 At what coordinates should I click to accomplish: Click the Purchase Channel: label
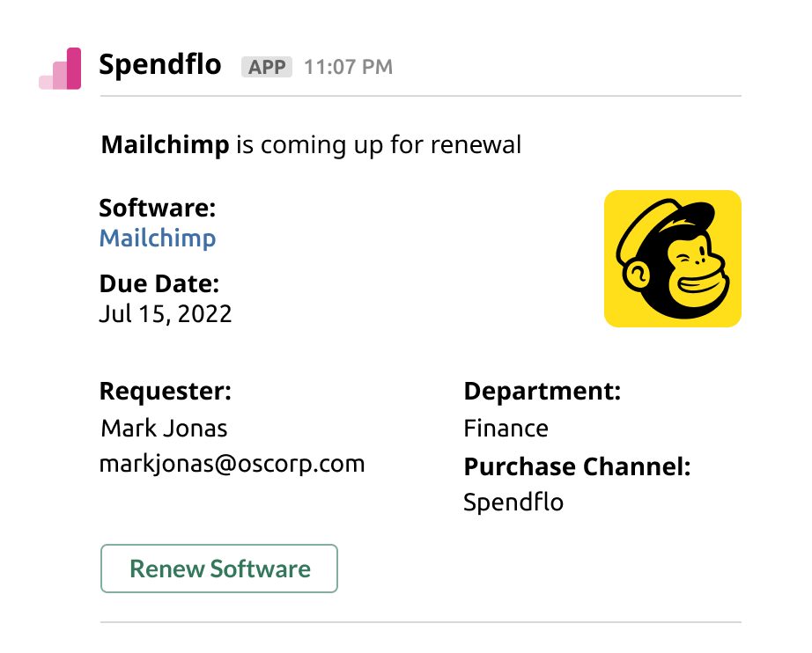coord(577,466)
